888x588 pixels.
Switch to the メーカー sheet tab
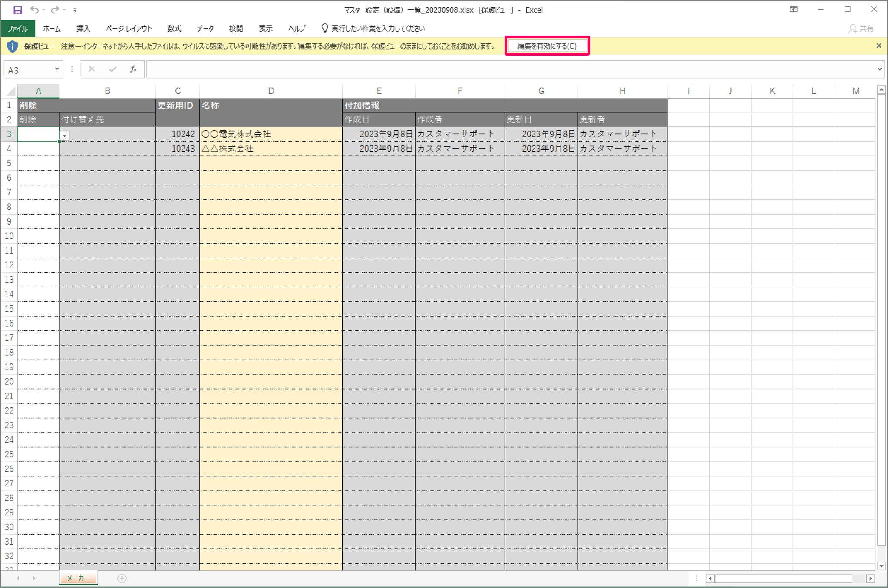[x=78, y=578]
